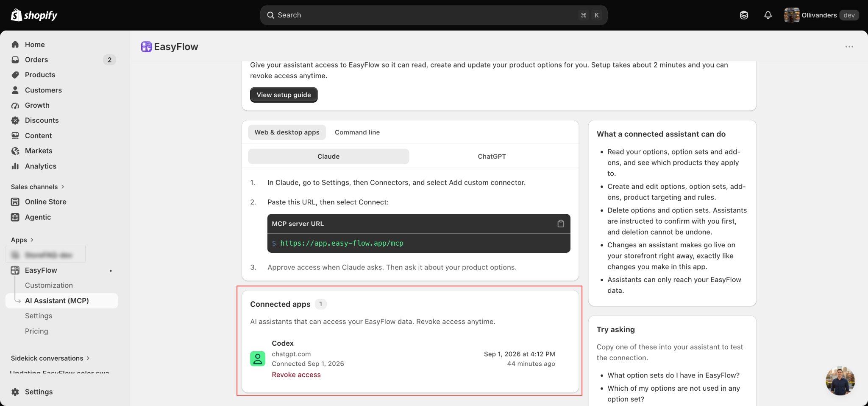
Task: Click the Orders inbox icon
Action: (15, 60)
